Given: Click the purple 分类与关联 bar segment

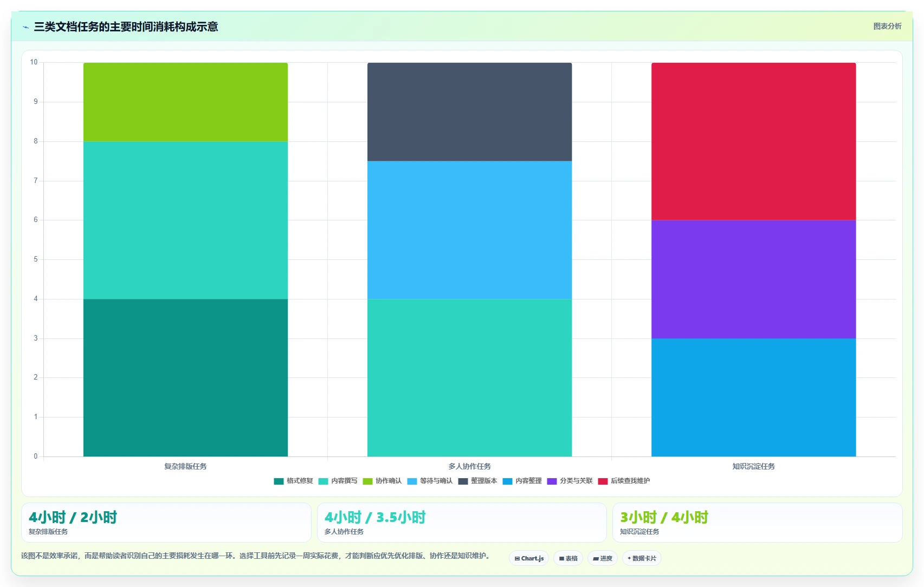Looking at the screenshot, I should pyautogui.click(x=753, y=279).
